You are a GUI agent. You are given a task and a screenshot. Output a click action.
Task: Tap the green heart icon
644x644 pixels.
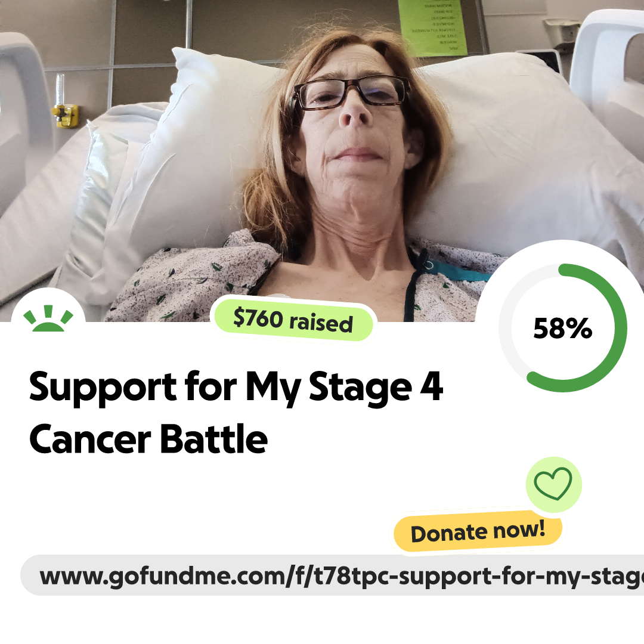click(x=553, y=484)
